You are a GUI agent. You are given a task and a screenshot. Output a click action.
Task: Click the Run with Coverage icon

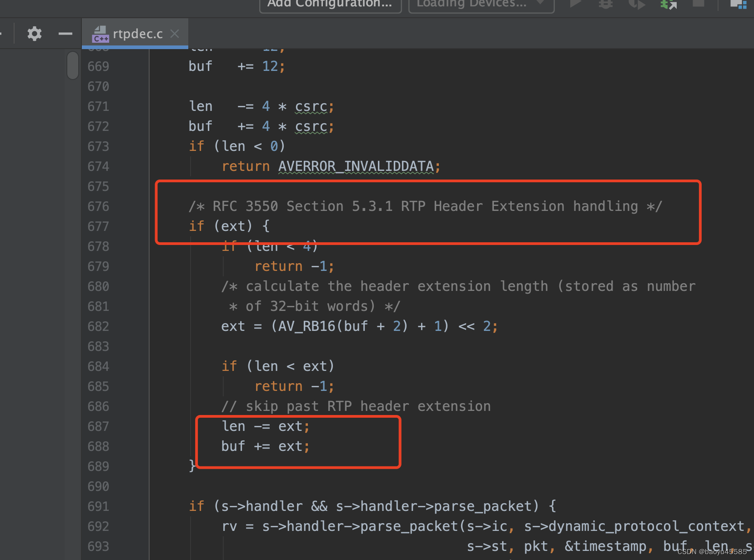[637, 4]
